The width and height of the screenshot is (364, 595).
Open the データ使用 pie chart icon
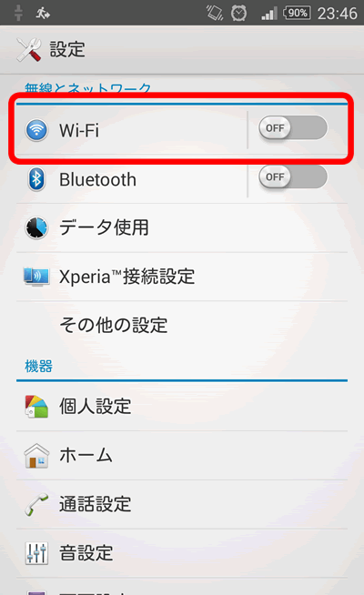click(36, 227)
